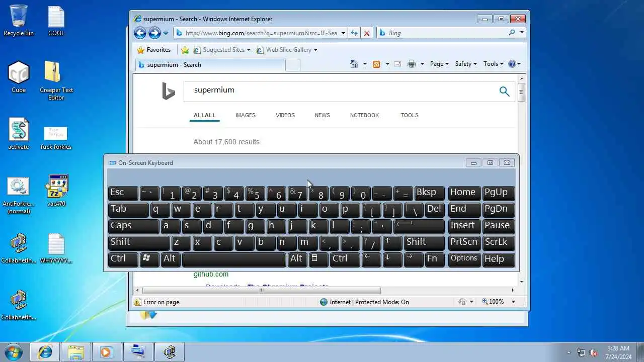Click the Esc key on the on-screen keyboard
The width and height of the screenshot is (644, 362).
pos(123,193)
